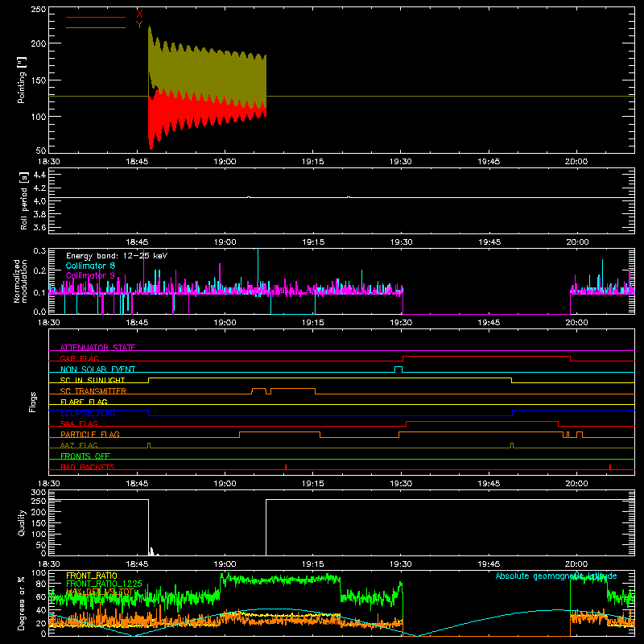644x644 pixels.
Task: Click the orange MAX_DET_VS_TOT legend entry
Action: pos(100,592)
